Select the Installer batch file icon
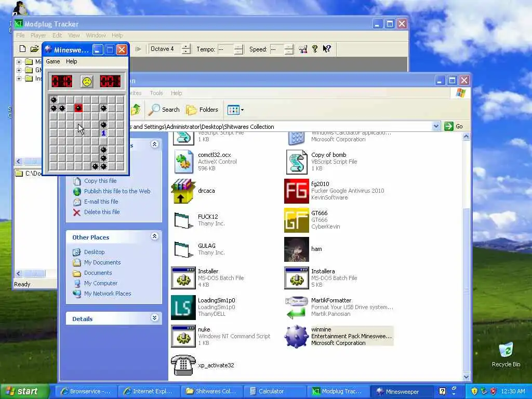532x399 pixels. 183,278
